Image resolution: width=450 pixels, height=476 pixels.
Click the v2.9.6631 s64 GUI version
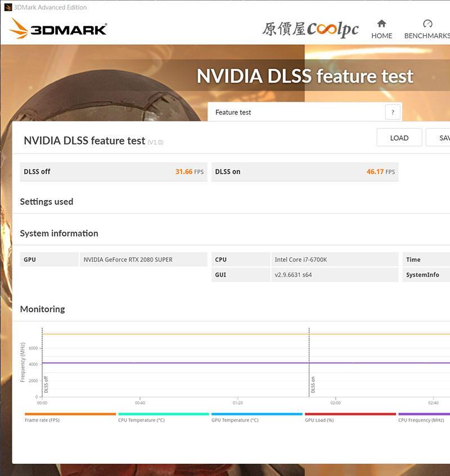click(293, 275)
